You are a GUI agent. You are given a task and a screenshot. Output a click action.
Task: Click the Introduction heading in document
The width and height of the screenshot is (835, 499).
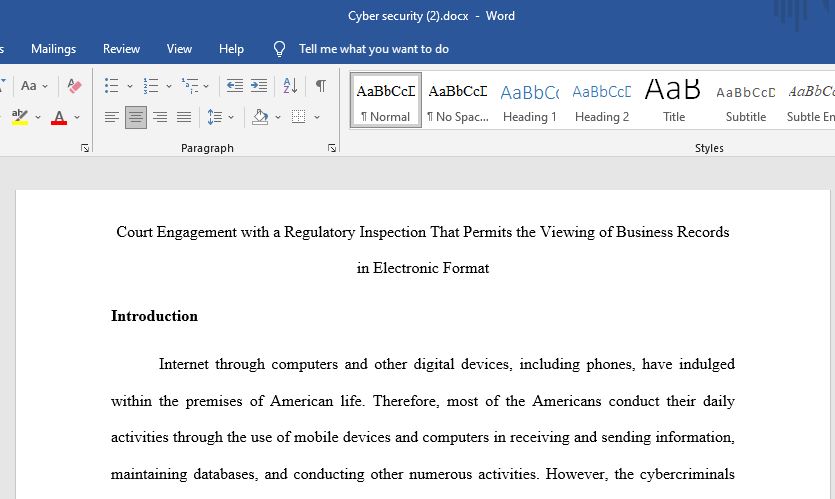154,316
